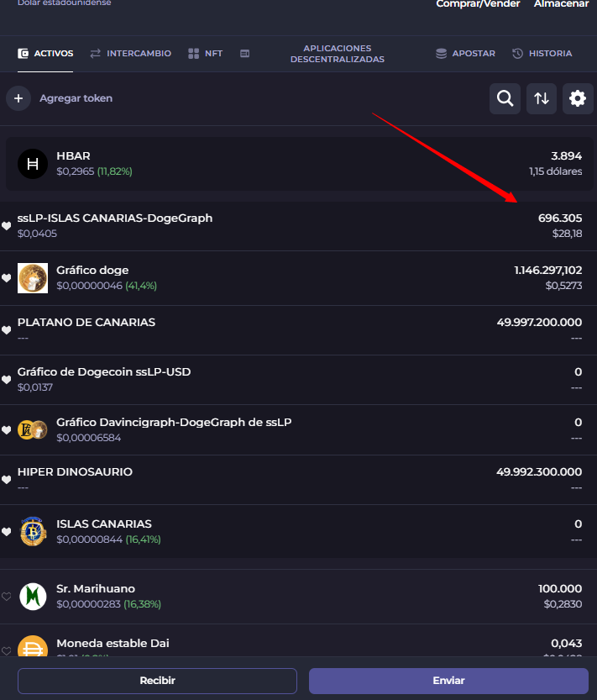Click Comprar/Vender at the top
Viewport: 597px width, 700px height.
pyautogui.click(x=478, y=4)
